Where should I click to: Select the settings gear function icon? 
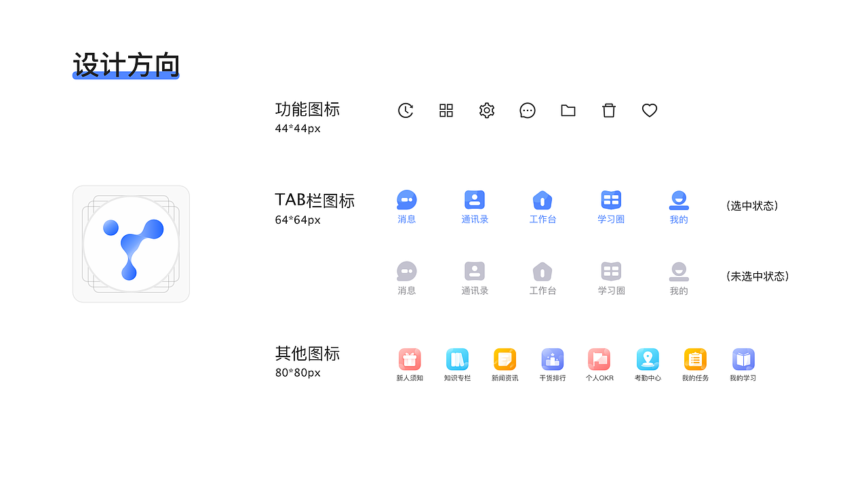(x=486, y=110)
